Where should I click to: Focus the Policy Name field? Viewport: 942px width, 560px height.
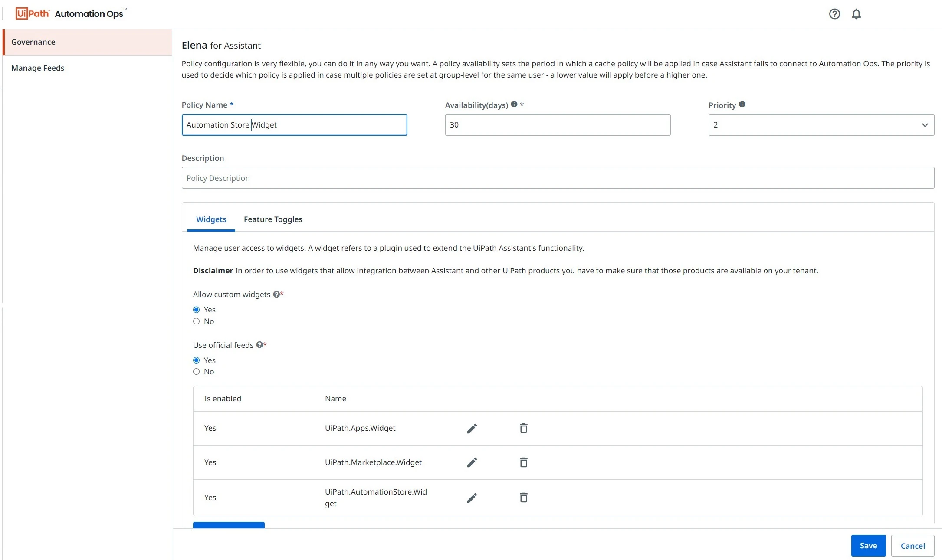click(294, 125)
